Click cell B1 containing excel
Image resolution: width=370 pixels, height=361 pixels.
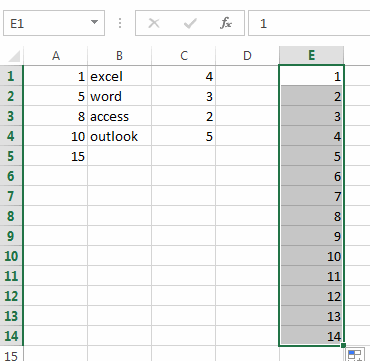click(120, 76)
